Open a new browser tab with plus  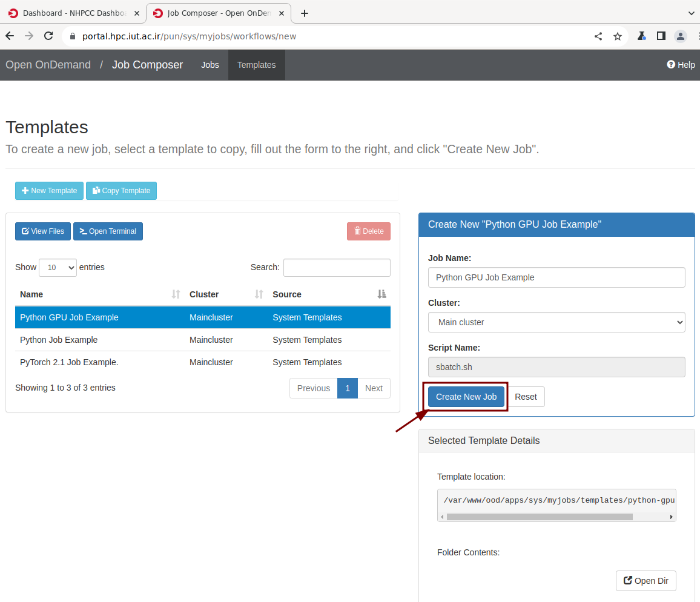coord(305,13)
